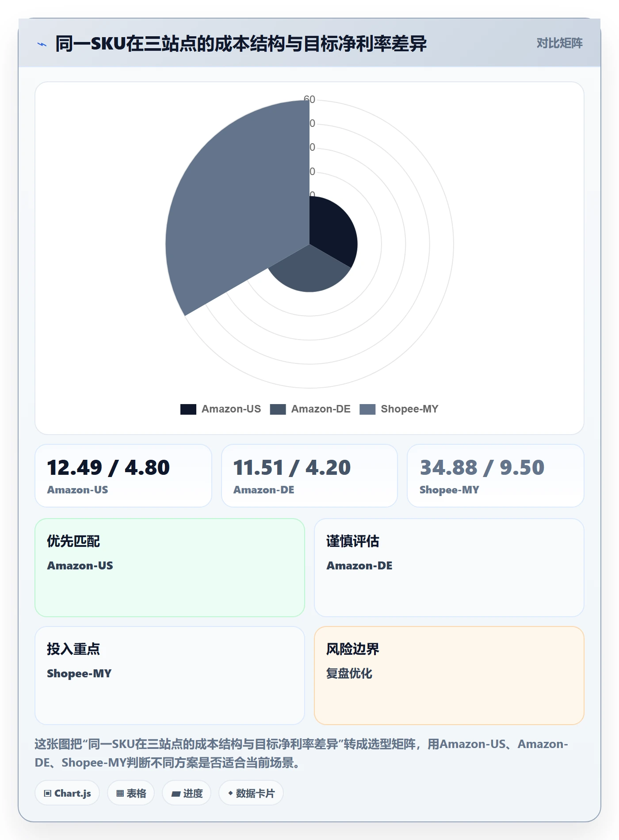The image size is (619, 840).
Task: Toggle the Shopee-MY legend color swatch
Action: [x=367, y=409]
